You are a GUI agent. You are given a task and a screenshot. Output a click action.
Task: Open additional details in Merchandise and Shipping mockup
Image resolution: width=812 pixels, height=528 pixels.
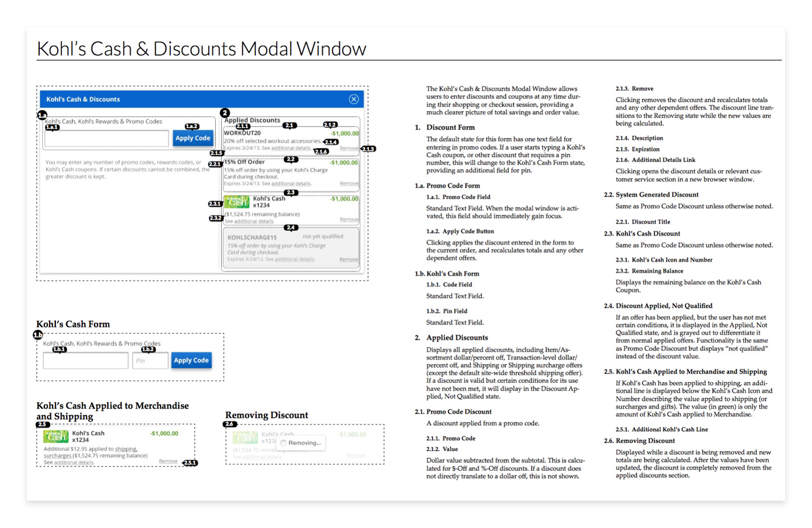pyautogui.click(x=73, y=463)
